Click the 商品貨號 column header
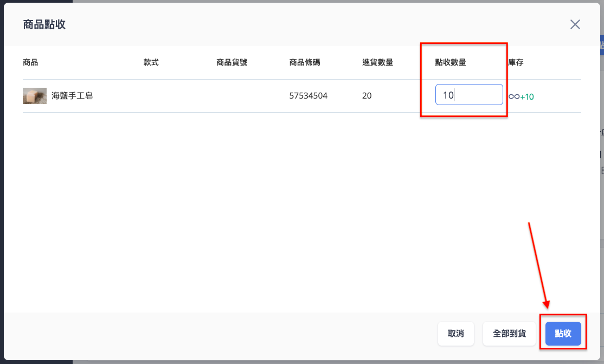 [232, 62]
